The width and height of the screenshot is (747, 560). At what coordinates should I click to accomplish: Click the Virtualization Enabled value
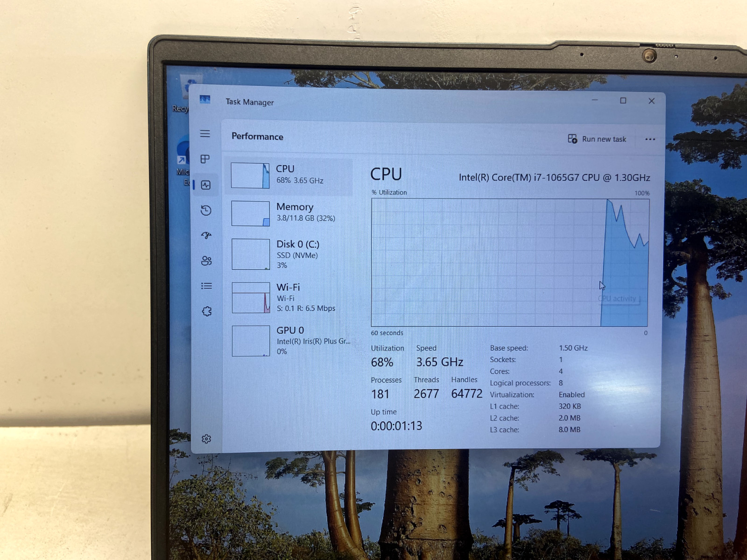click(x=571, y=395)
